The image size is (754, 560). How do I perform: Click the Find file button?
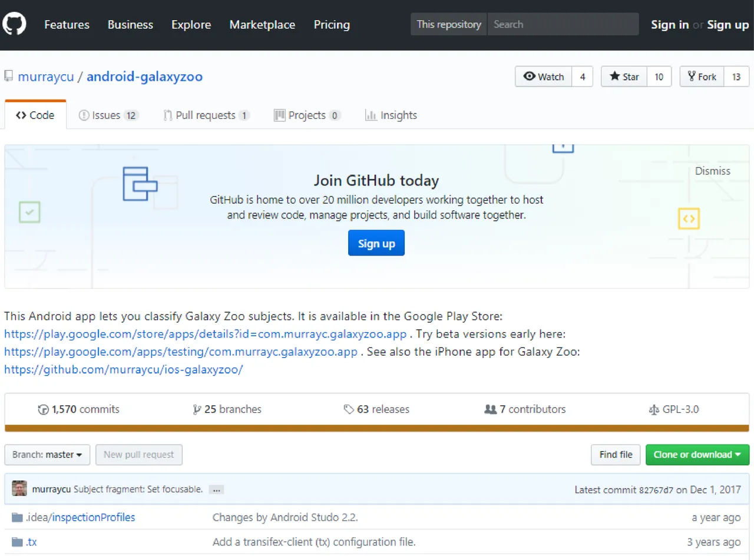point(616,455)
